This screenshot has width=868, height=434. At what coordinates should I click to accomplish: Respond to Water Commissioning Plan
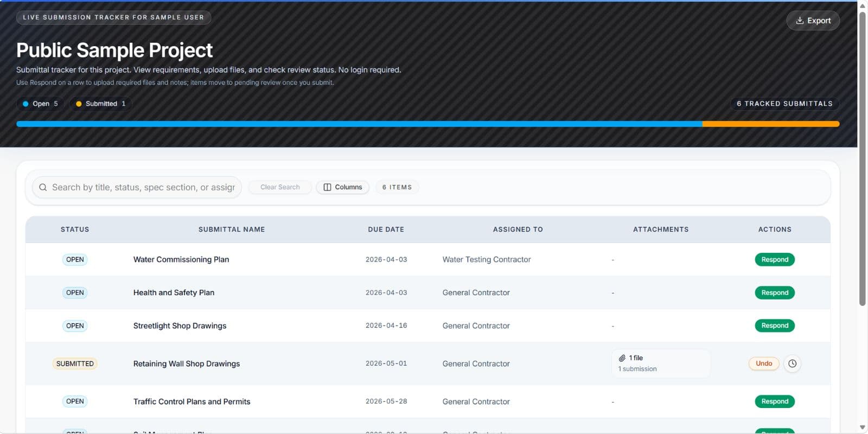coord(775,259)
